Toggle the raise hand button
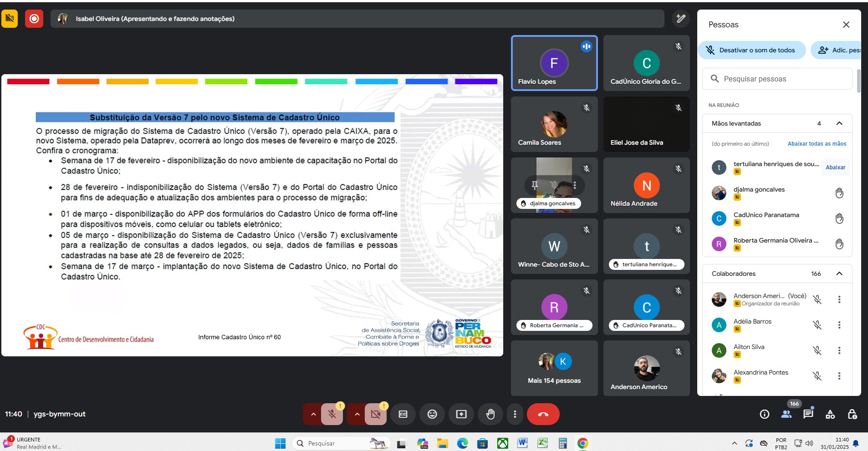The width and height of the screenshot is (868, 451). pyautogui.click(x=490, y=414)
